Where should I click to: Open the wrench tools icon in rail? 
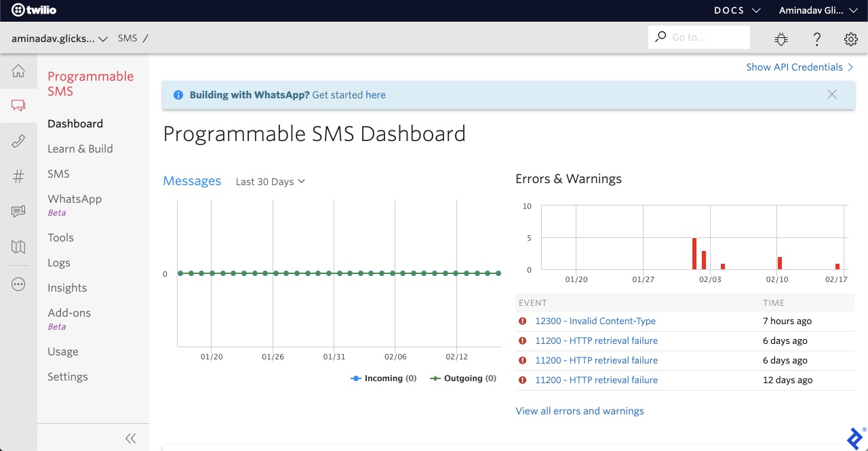tap(18, 141)
